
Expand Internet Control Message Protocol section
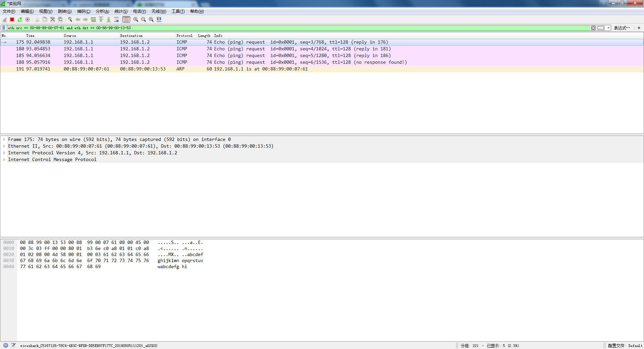click(x=4, y=160)
